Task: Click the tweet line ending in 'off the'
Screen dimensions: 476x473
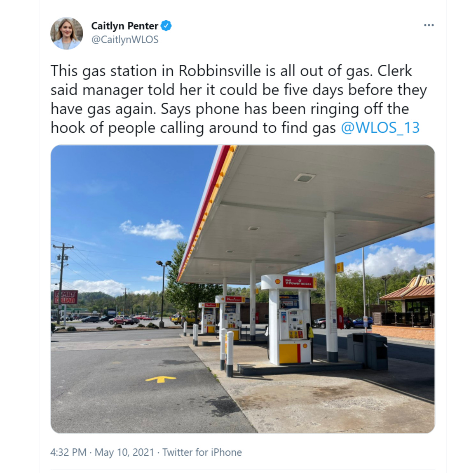Action: tap(230, 109)
